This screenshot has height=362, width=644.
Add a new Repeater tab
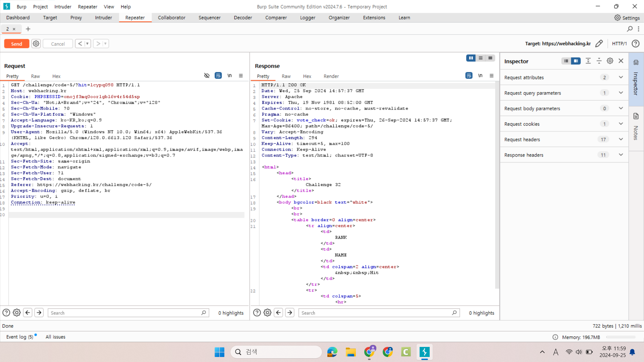28,29
